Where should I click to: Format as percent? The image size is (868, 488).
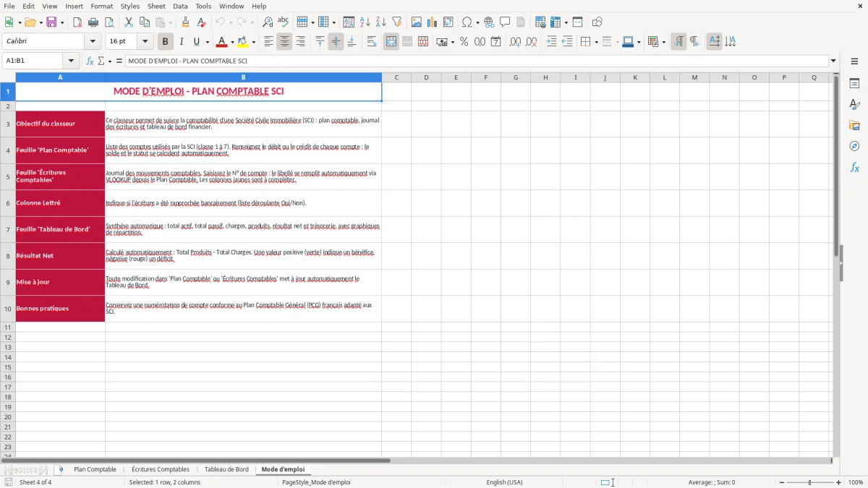click(x=464, y=42)
